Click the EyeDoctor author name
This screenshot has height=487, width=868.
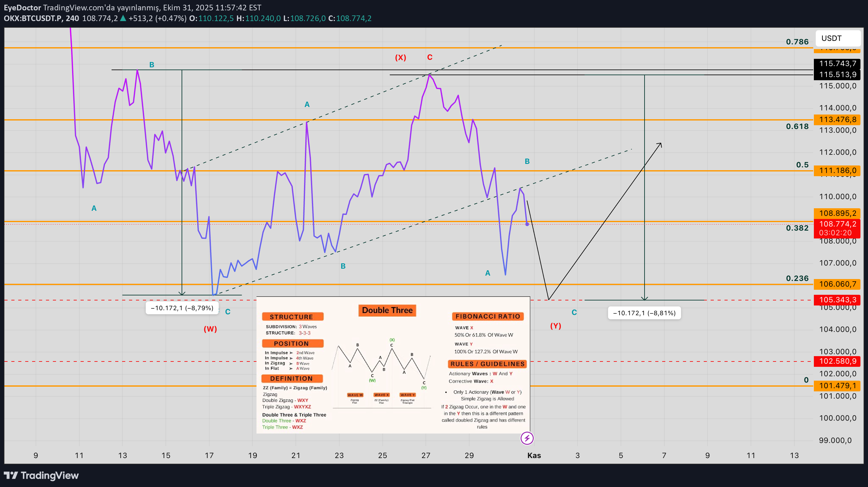pos(22,8)
